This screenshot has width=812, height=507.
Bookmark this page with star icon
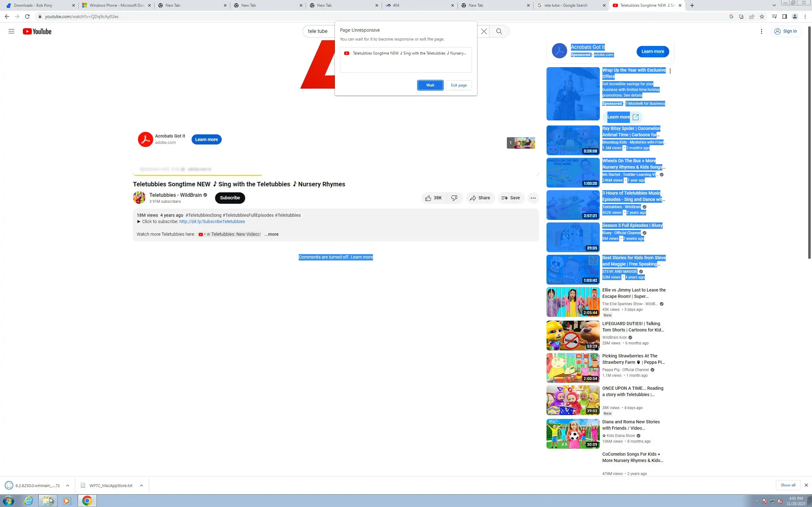(x=762, y=16)
